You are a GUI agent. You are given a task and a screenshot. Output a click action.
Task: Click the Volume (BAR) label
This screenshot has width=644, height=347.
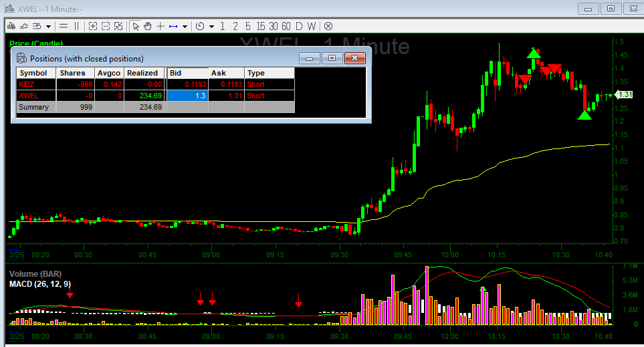click(35, 274)
